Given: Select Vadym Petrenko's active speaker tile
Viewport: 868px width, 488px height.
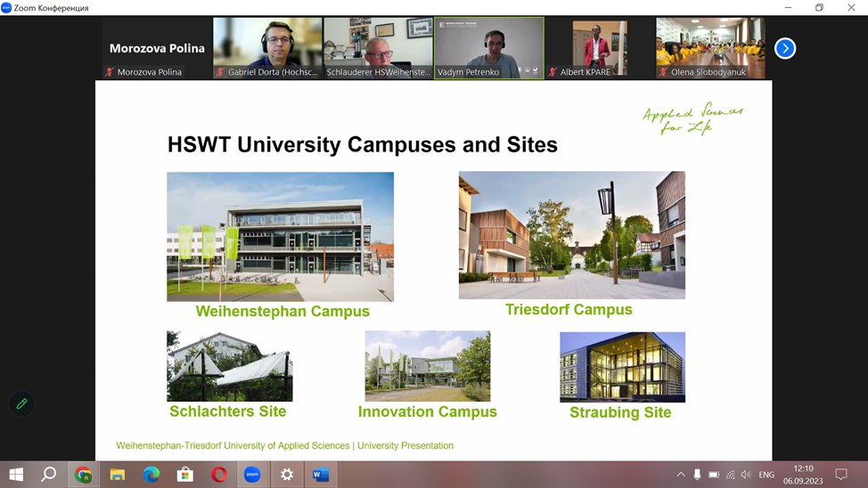Looking at the screenshot, I should pyautogui.click(x=488, y=48).
